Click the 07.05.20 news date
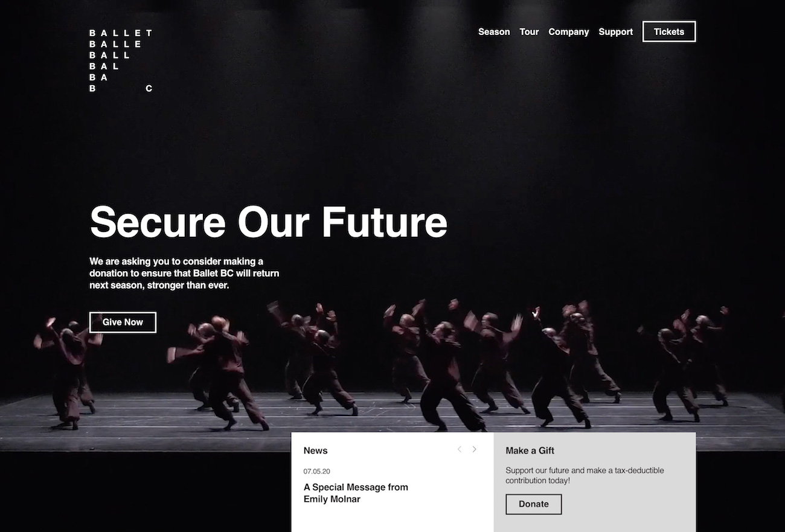785x532 pixels. pos(317,471)
